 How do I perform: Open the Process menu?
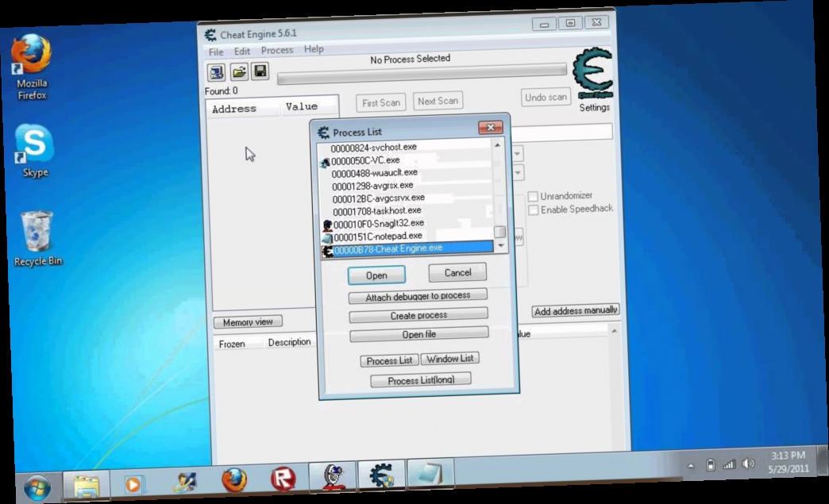pos(277,50)
